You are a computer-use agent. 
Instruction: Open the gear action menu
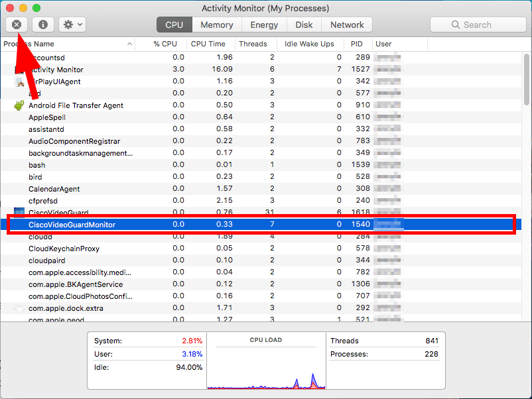[x=72, y=25]
